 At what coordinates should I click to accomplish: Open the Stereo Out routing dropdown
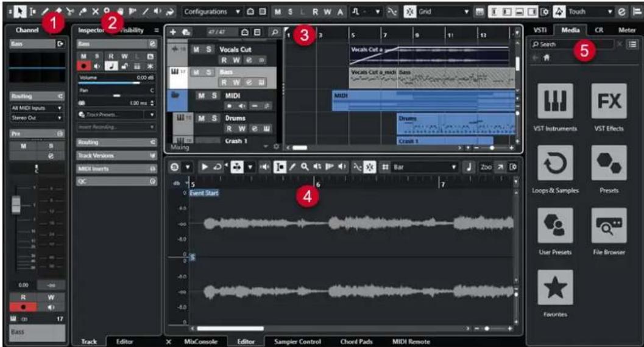click(37, 117)
